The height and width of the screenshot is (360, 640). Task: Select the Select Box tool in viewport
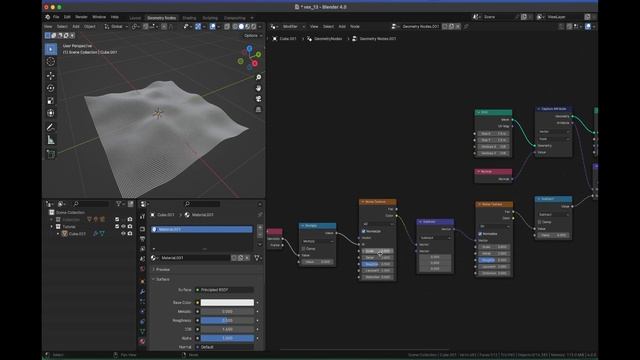point(51,49)
